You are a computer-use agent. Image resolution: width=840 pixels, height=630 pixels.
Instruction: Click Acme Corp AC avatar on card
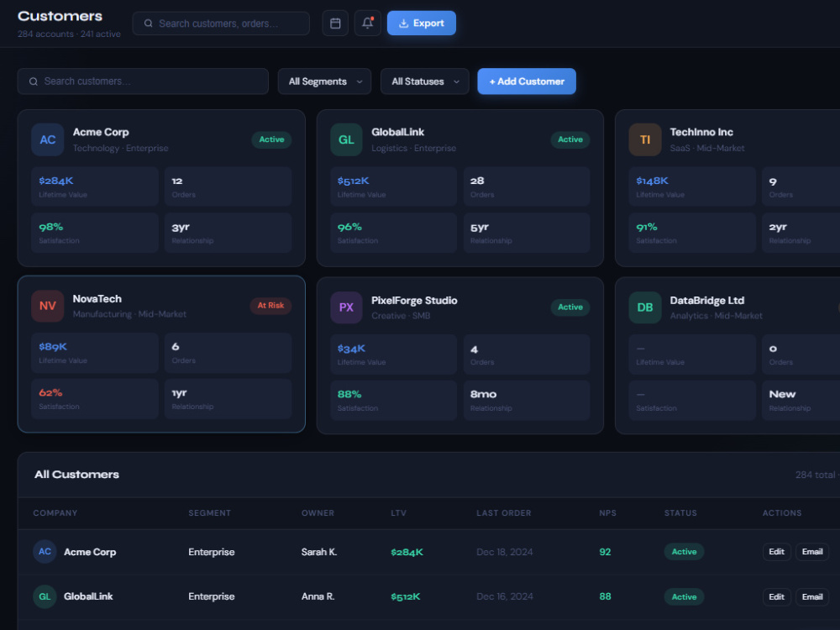pyautogui.click(x=48, y=139)
